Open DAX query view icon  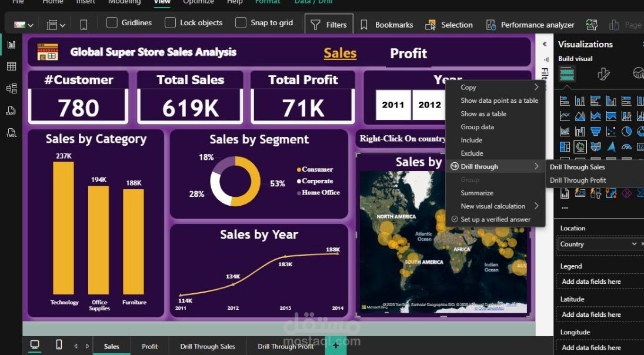[x=11, y=110]
